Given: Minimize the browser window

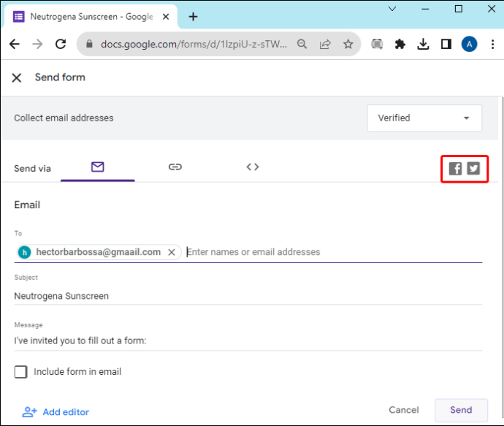Looking at the screenshot, I should [x=426, y=9].
